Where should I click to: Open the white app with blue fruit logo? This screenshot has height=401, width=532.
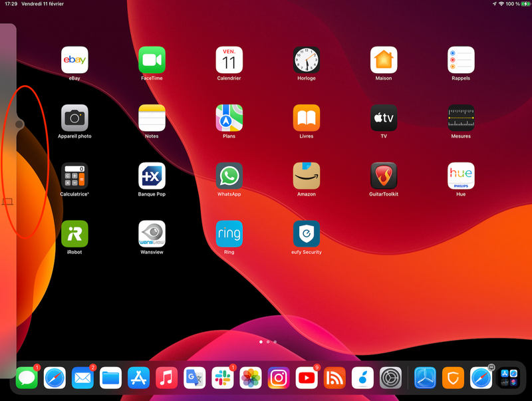(362, 378)
